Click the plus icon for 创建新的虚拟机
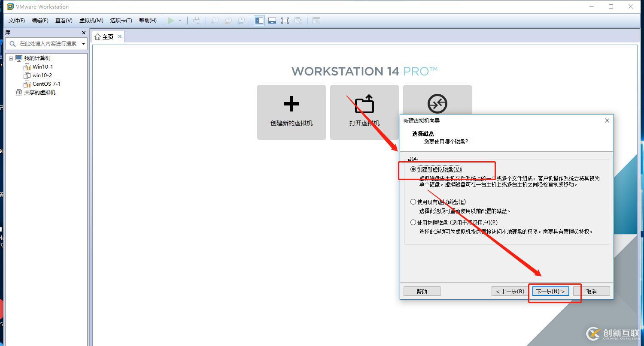The image size is (644, 346). (x=292, y=104)
